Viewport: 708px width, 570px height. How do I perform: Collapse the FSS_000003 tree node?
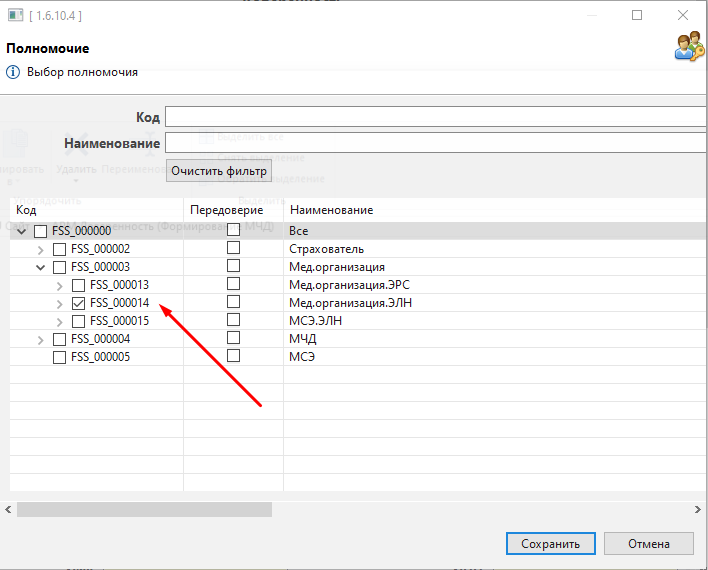(x=41, y=267)
